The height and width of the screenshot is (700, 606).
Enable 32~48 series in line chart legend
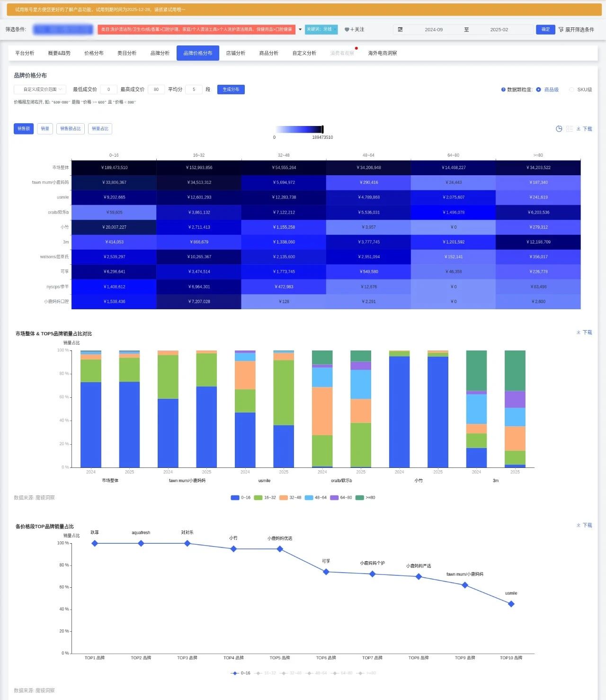(291, 673)
